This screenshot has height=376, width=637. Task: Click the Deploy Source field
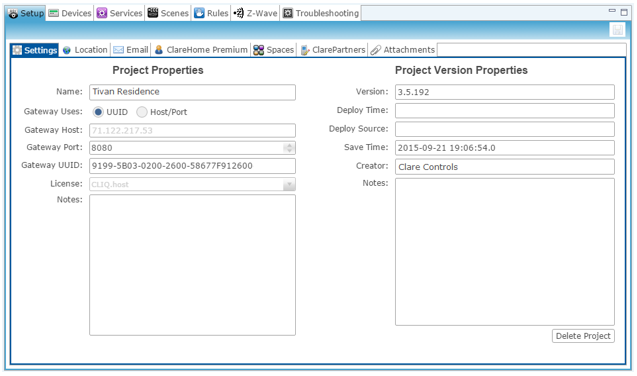click(505, 129)
